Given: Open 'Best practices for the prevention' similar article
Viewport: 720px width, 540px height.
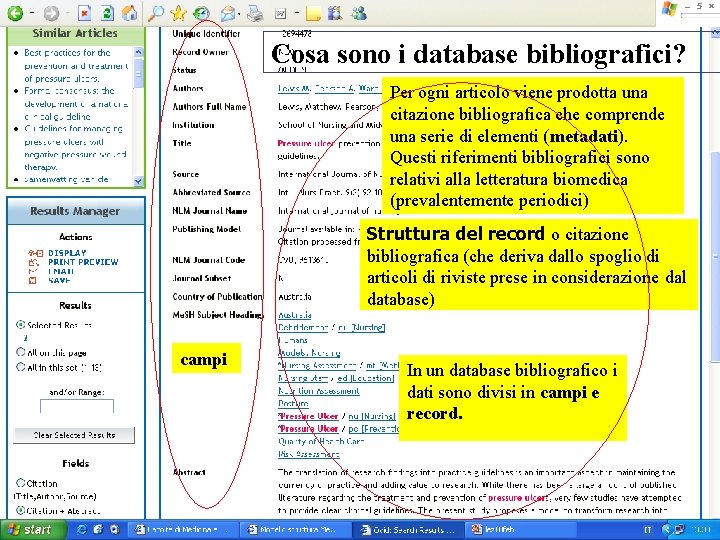Looking at the screenshot, I should click(x=76, y=65).
